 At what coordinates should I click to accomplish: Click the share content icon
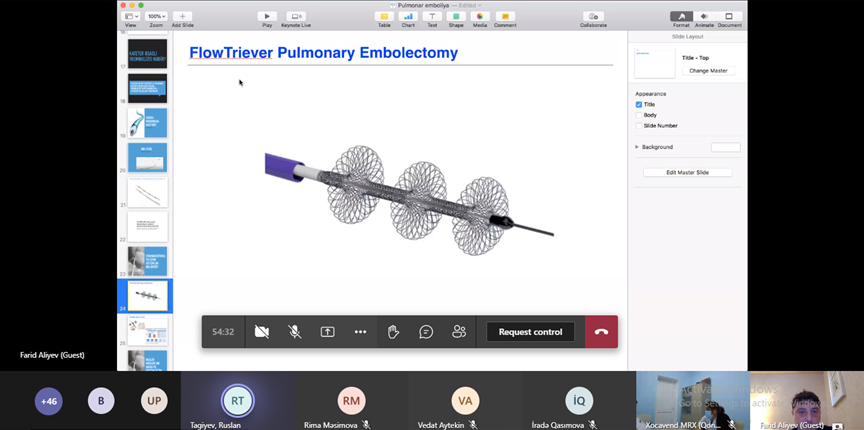point(328,332)
